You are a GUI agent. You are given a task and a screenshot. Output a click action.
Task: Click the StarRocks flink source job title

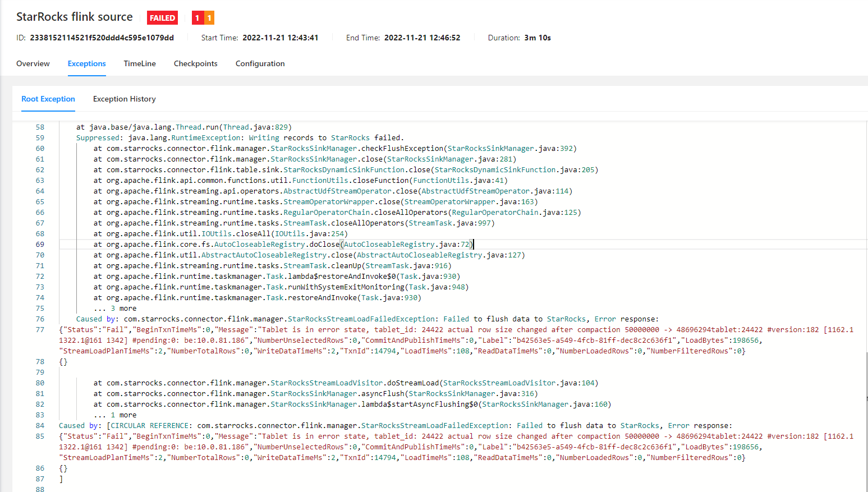75,17
